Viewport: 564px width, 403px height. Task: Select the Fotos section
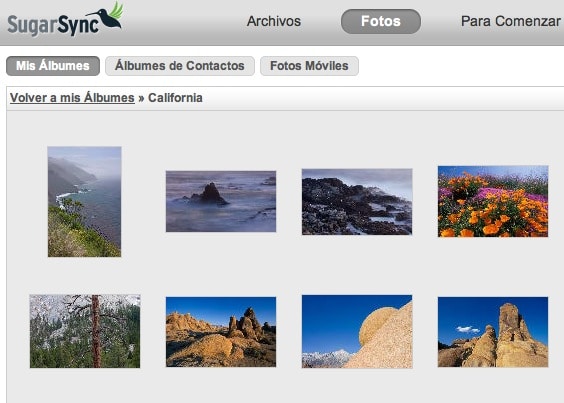[x=381, y=22]
